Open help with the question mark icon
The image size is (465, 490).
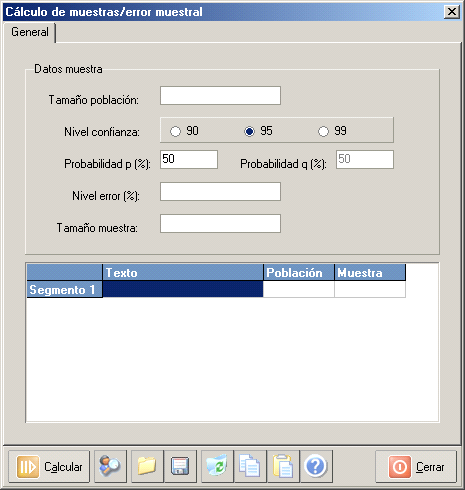point(316,467)
